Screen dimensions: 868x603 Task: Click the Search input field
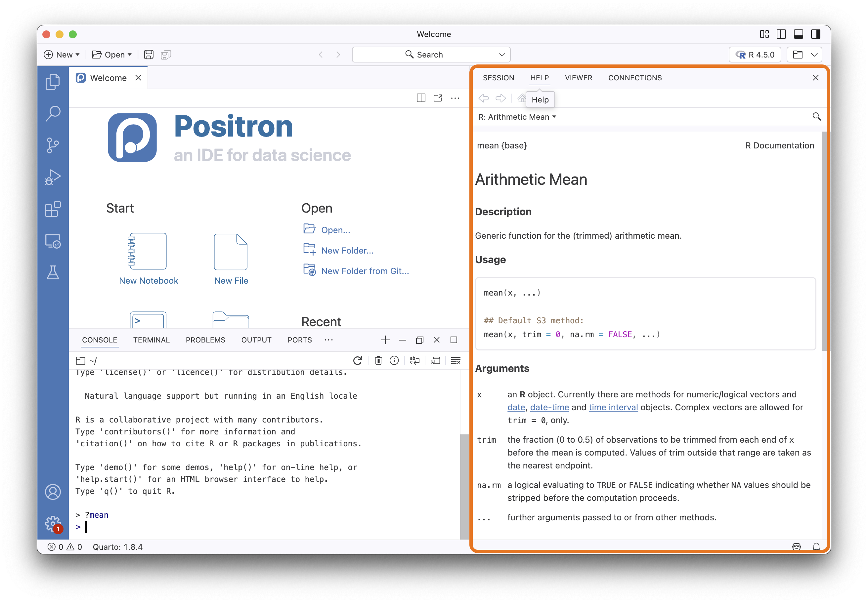431,55
